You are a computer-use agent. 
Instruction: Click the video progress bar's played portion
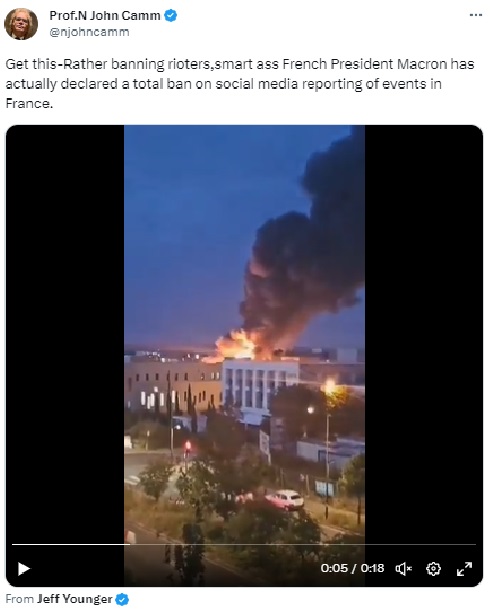coord(70,544)
